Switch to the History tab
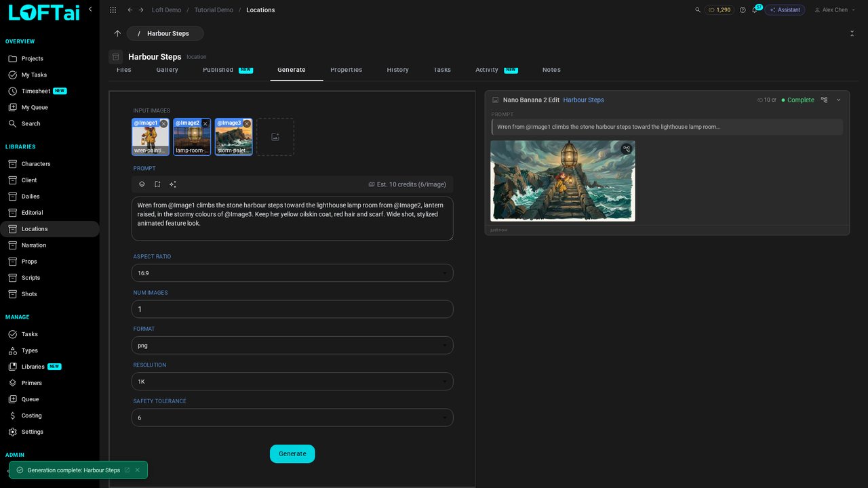The height and width of the screenshot is (488, 868). pos(398,70)
